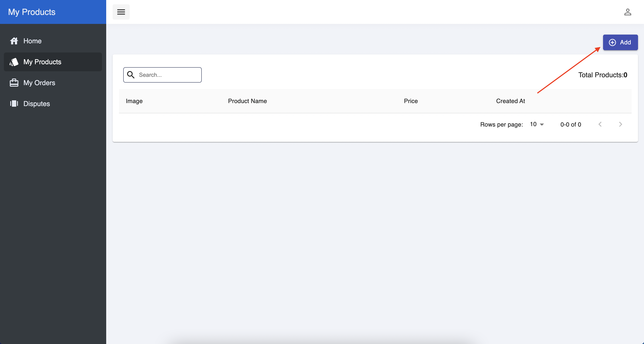Go to the next page chevron

(x=620, y=124)
